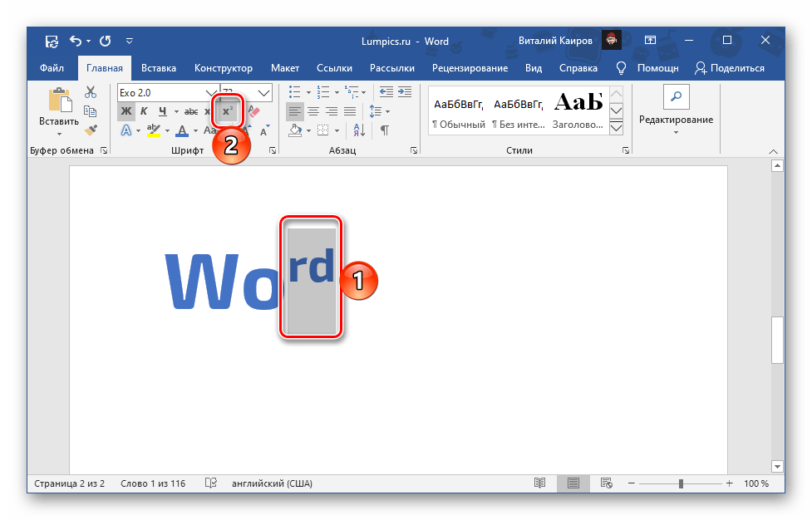Screen dimensions: 812x520
Task: Sort text with А-Я icon
Action: pyautogui.click(x=359, y=130)
